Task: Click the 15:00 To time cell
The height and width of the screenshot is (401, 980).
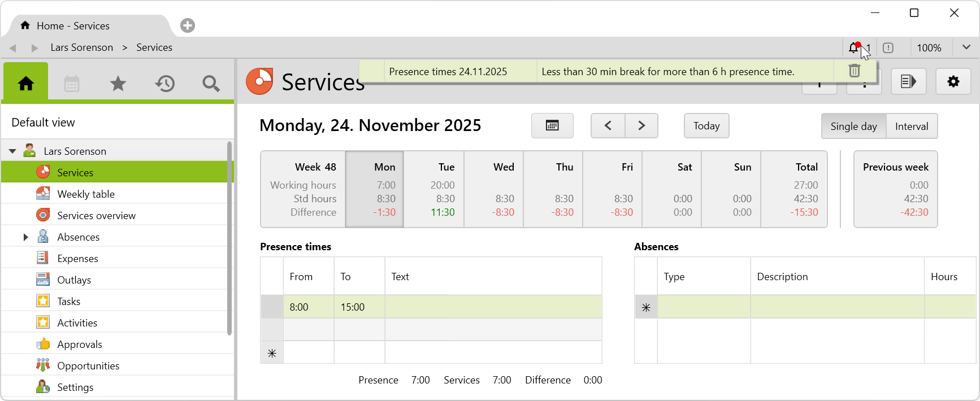Action: click(359, 307)
